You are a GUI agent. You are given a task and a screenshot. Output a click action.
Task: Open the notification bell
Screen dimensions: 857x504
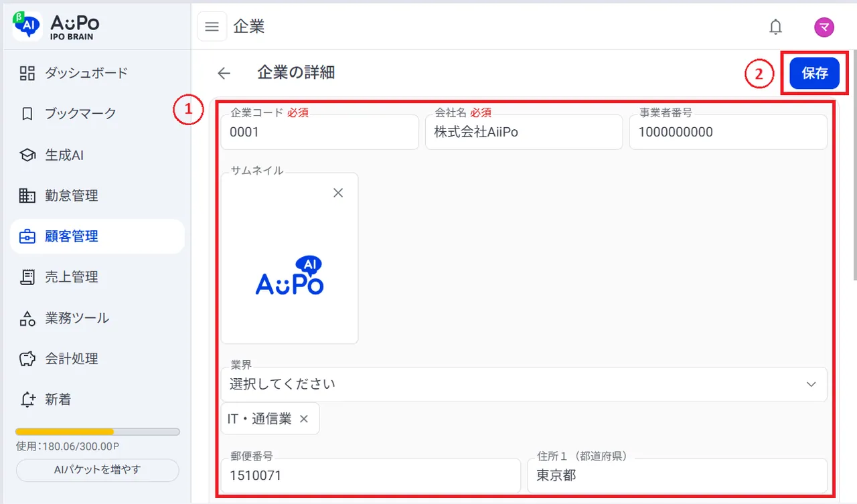[x=775, y=27]
